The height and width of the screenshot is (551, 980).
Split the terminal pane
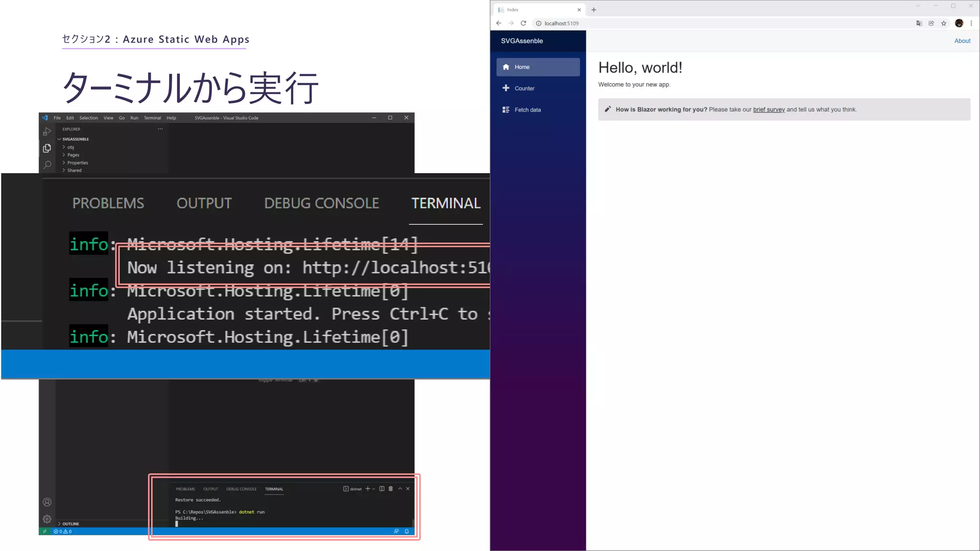click(x=382, y=489)
